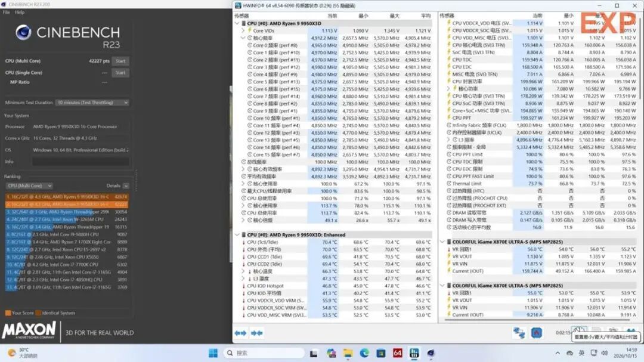Switch to AIDA64 taskbar icon
Image resolution: width=644 pixels, height=362 pixels.
tap(398, 353)
